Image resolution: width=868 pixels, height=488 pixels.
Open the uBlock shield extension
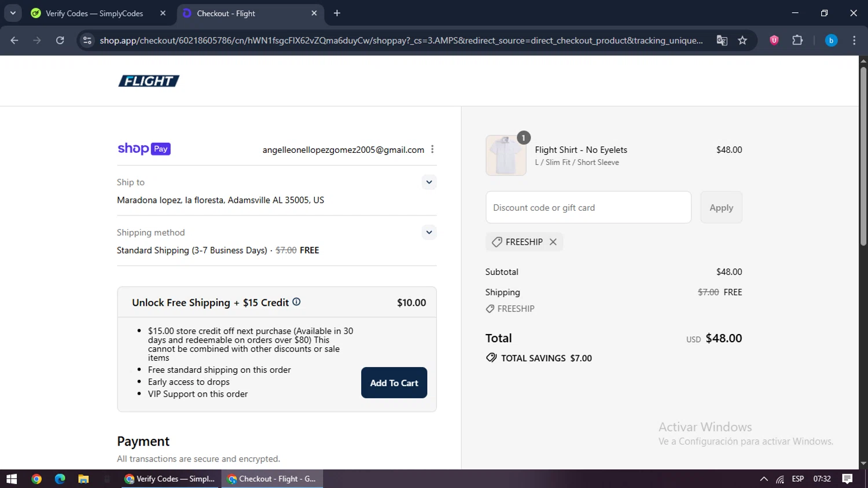point(774,40)
